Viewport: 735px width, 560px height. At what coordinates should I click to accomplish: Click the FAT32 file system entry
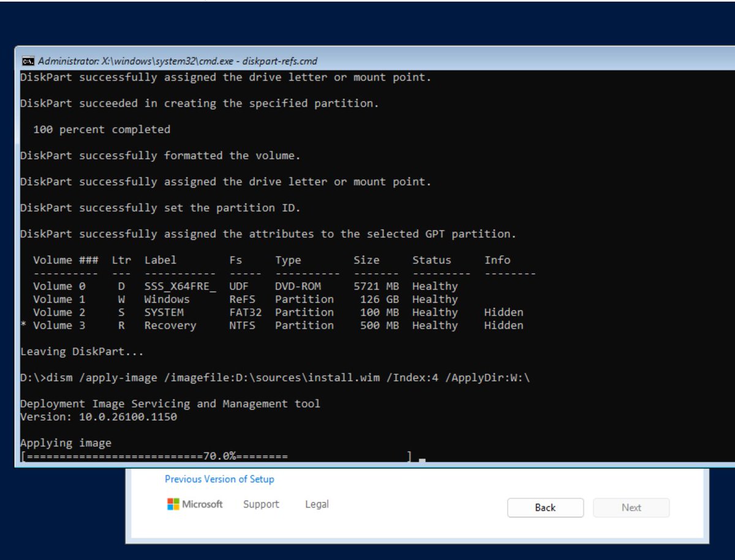tap(246, 312)
